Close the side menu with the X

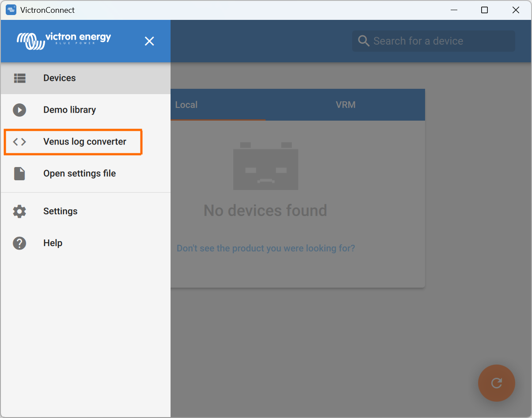pos(149,41)
